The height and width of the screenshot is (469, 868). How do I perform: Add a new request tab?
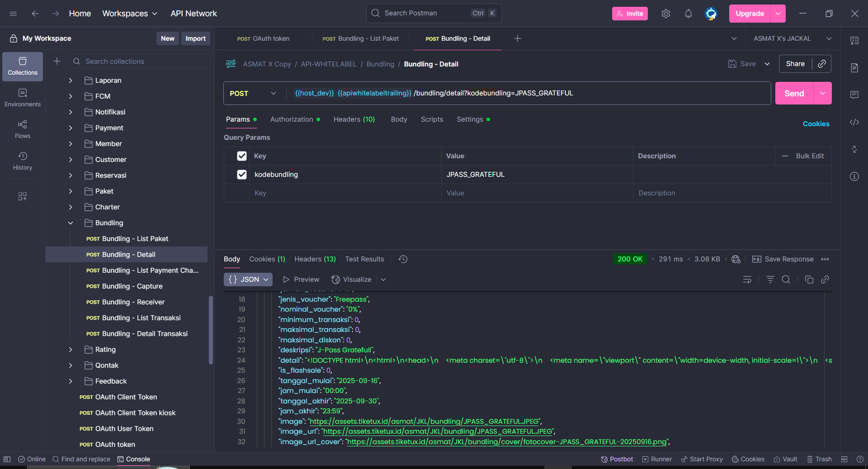pyautogui.click(x=518, y=38)
